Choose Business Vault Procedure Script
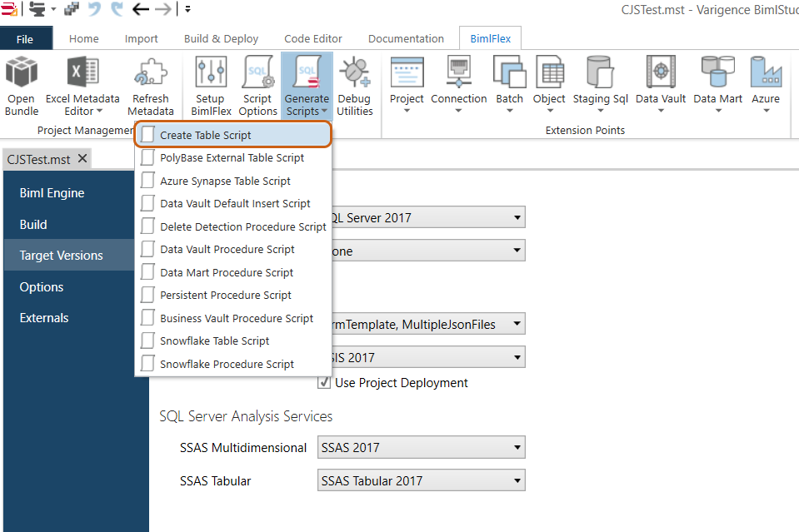The width and height of the screenshot is (799, 532). click(x=233, y=318)
